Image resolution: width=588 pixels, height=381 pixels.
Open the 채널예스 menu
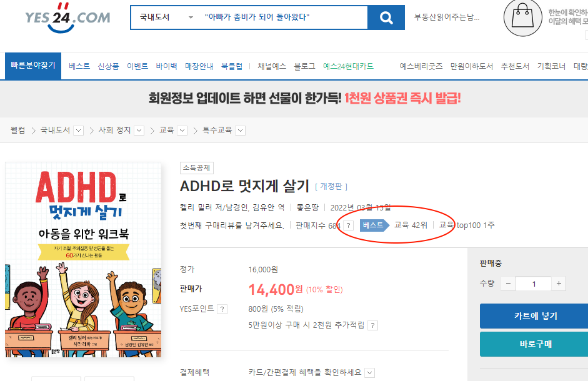point(272,66)
